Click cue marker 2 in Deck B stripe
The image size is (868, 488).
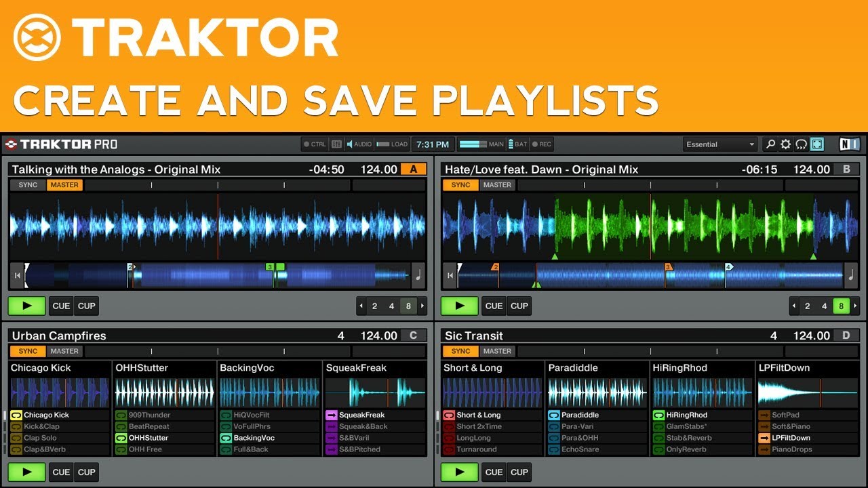tap(495, 267)
